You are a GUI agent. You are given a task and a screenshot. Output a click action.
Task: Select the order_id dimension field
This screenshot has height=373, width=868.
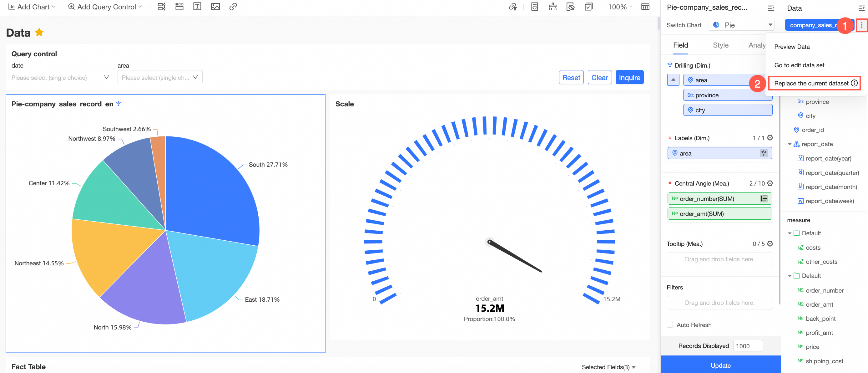tap(812, 130)
